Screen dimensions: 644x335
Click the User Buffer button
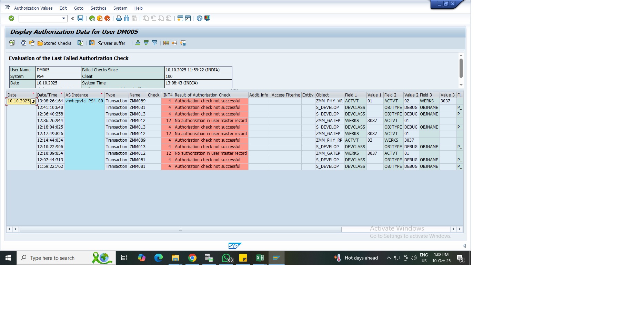(112, 43)
